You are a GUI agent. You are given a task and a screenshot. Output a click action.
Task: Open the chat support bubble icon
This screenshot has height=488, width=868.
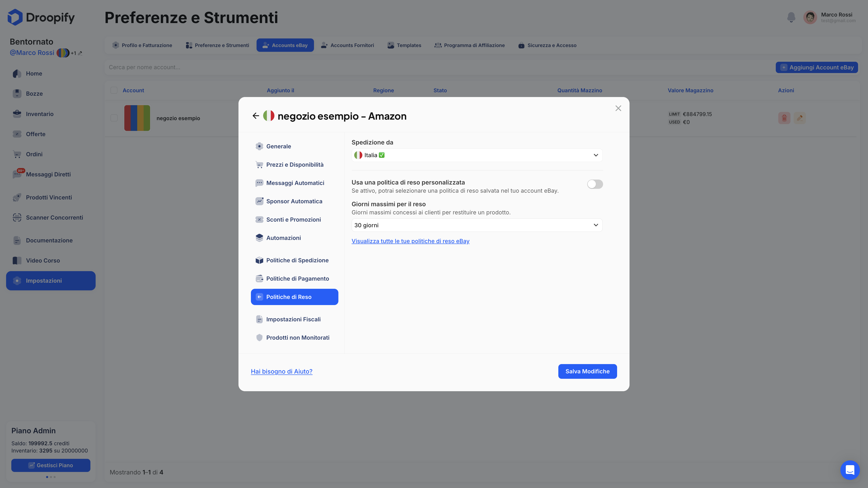point(850,469)
